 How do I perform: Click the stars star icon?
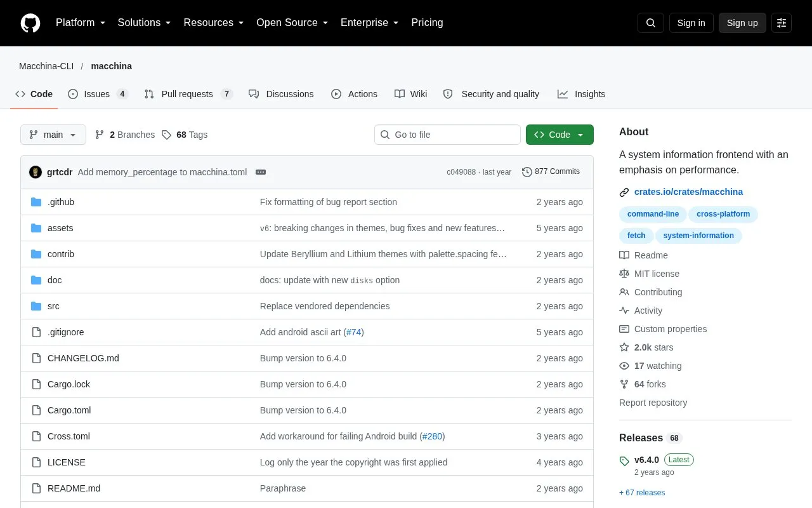click(x=624, y=347)
